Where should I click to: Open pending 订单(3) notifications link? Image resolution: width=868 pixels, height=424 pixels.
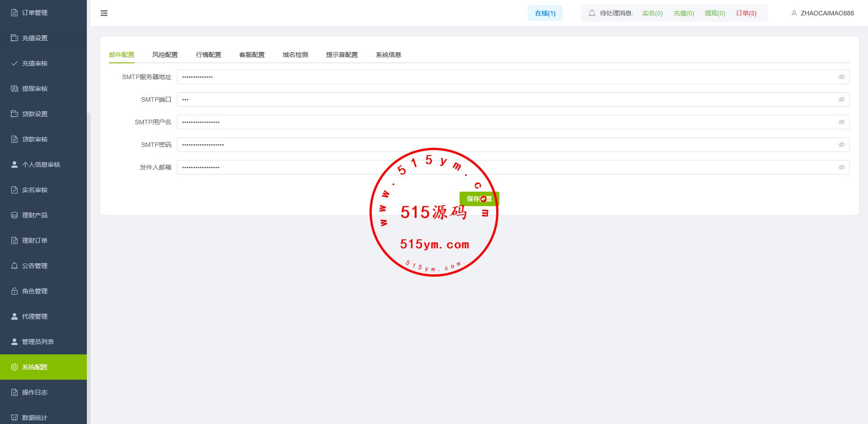[746, 13]
